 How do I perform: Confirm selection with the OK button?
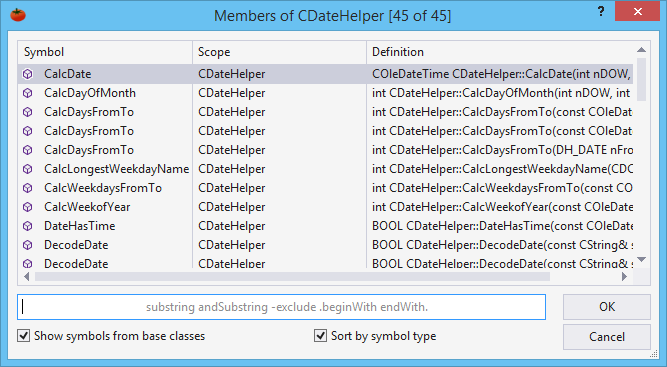607,307
